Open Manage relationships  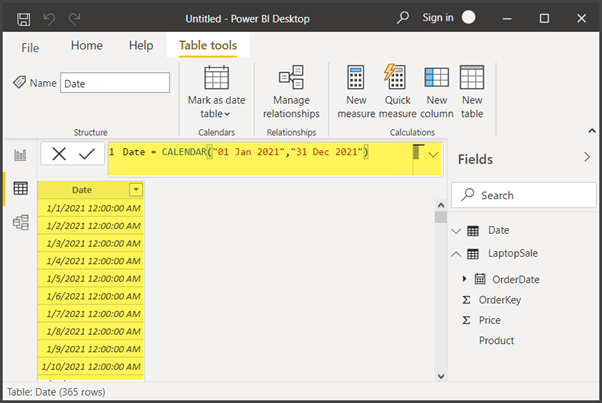pyautogui.click(x=291, y=92)
